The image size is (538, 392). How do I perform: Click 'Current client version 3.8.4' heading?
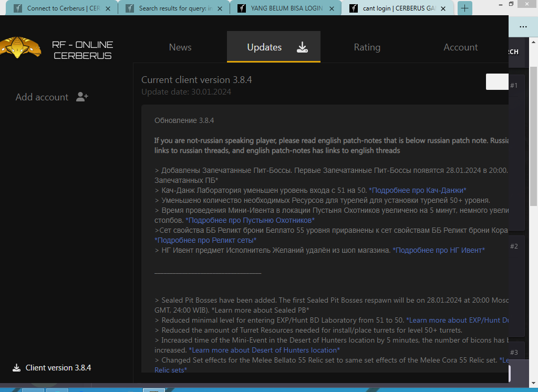click(196, 80)
